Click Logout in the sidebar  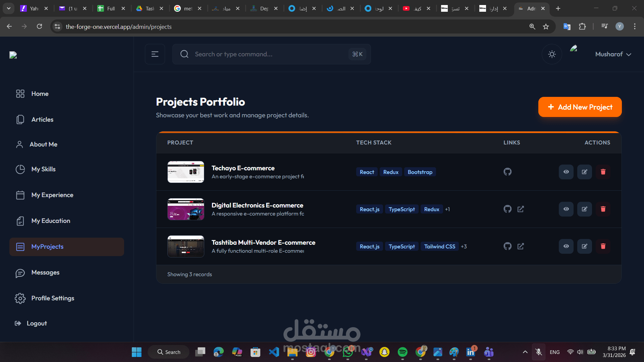click(x=37, y=323)
